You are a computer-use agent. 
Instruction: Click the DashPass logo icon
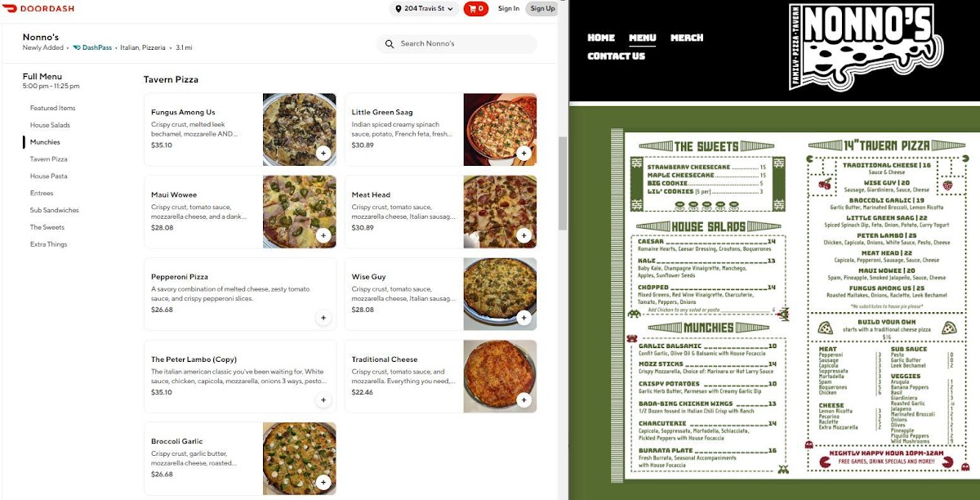[77, 48]
